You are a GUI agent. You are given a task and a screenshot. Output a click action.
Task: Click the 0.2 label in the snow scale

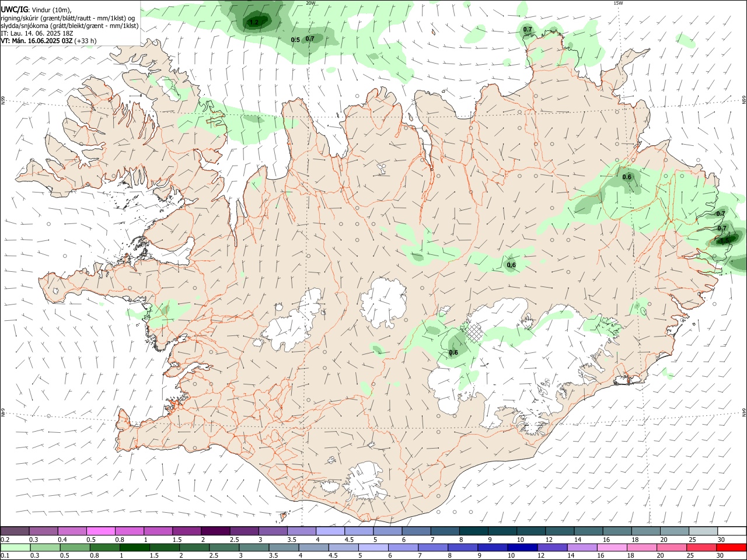[x=5, y=540]
